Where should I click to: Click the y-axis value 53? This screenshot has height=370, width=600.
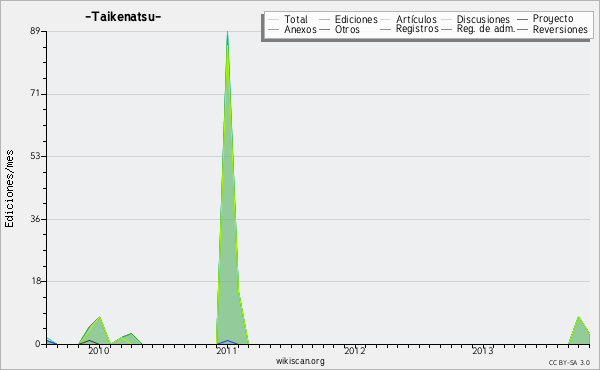[35, 156]
